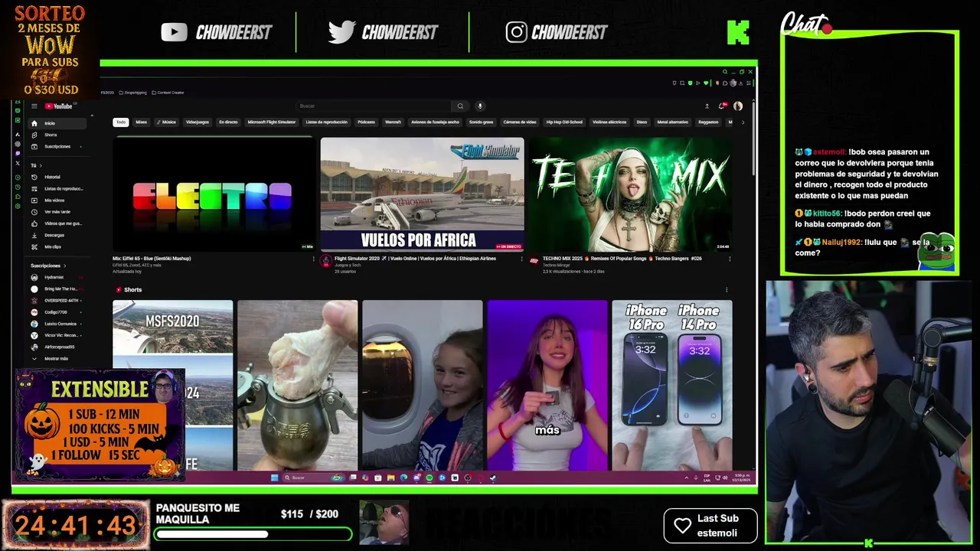Click the YouTube Buscar search field
Screen dimensions: 980x551
pos(374,106)
